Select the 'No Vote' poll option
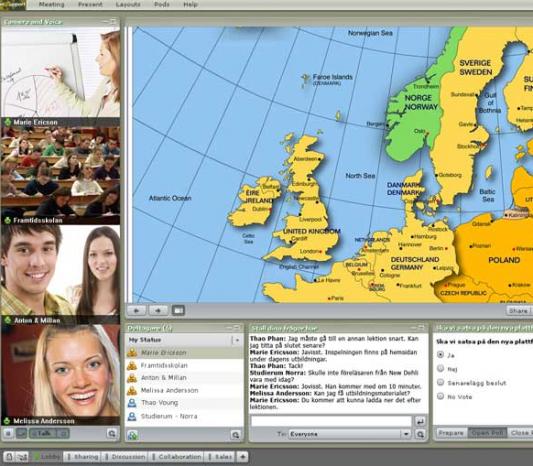 click(x=441, y=396)
